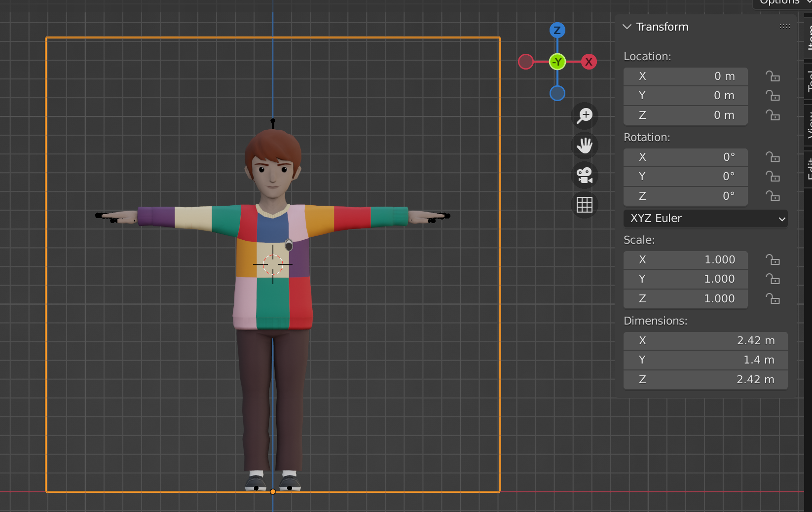Viewport: 812px width, 512px height.
Task: Toggle the camera view icon
Action: click(x=585, y=175)
